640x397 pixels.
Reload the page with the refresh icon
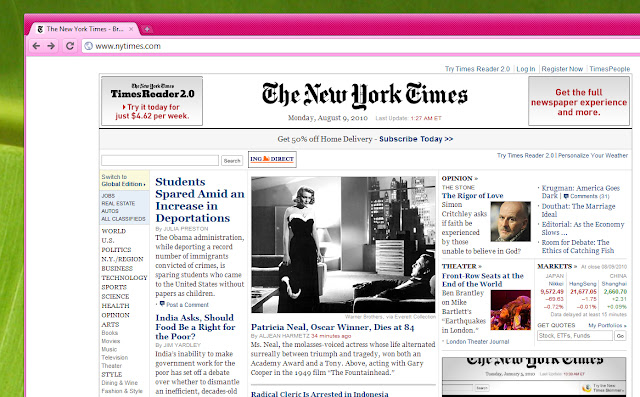[x=70, y=46]
